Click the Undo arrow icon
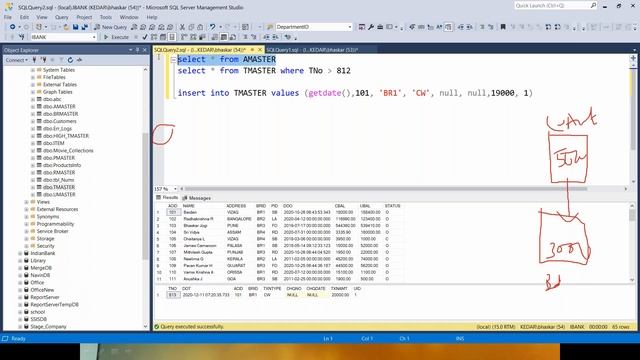The width and height of the screenshot is (640, 360). tap(212, 27)
